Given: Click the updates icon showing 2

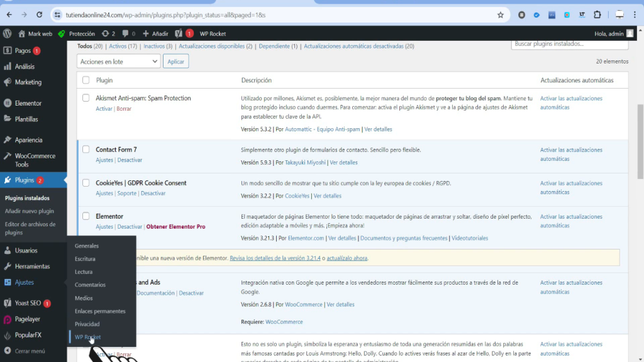Looking at the screenshot, I should point(108,33).
